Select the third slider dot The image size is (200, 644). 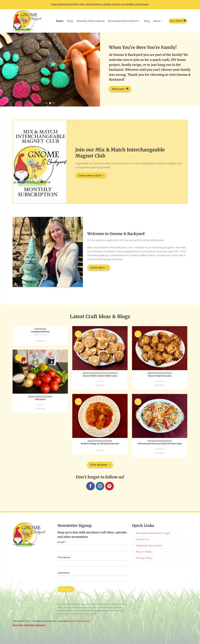[x=53, y=103]
